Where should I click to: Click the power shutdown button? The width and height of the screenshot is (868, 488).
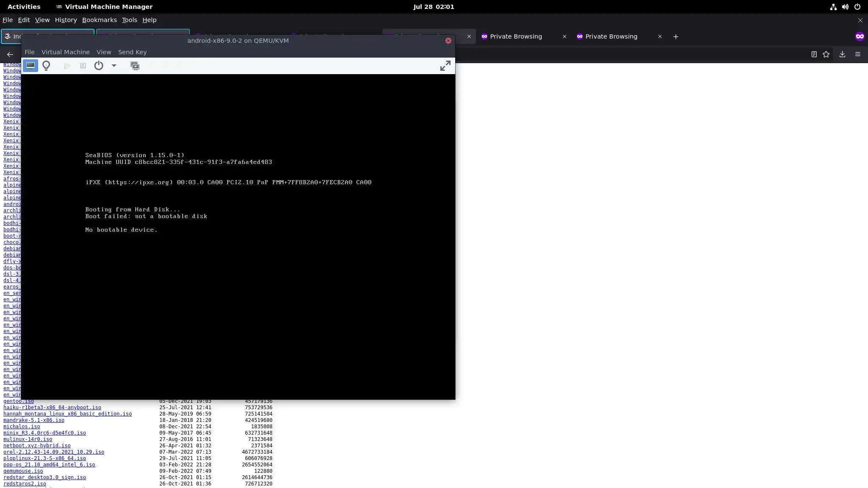click(x=99, y=66)
